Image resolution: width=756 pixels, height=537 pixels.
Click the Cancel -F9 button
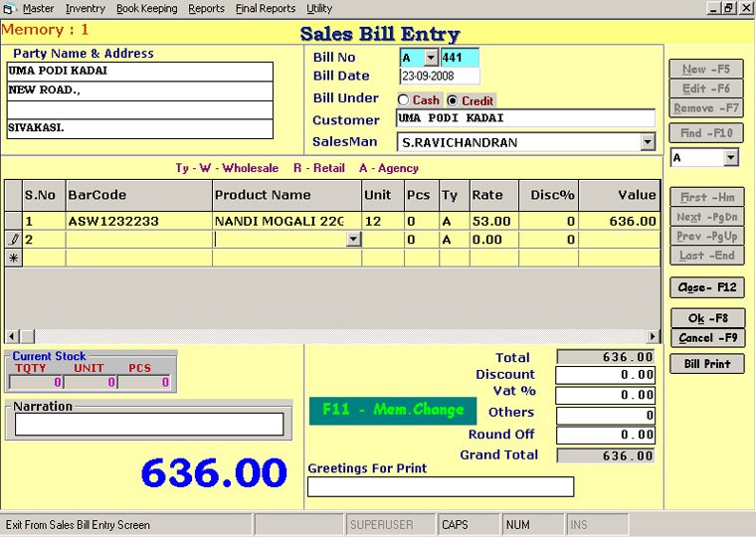(x=707, y=338)
